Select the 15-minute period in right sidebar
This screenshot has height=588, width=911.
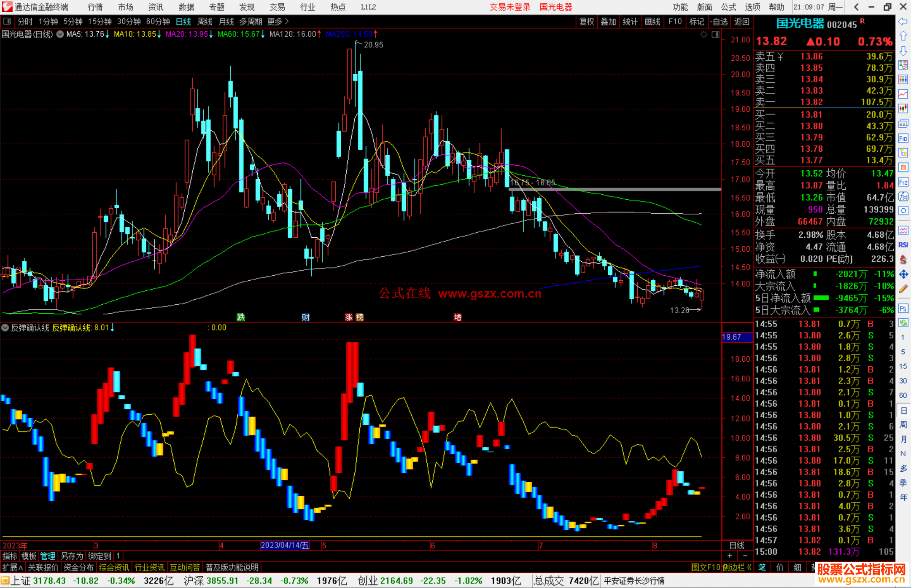point(903,366)
